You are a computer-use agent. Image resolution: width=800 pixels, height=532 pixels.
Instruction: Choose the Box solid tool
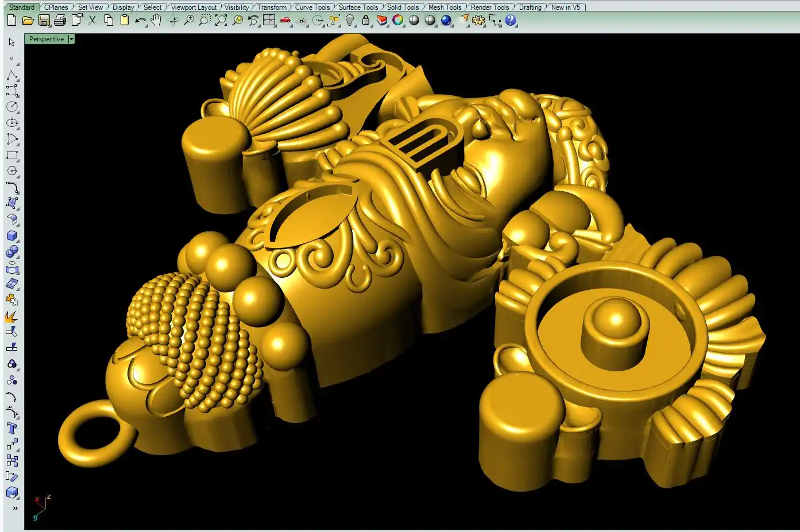(11, 236)
